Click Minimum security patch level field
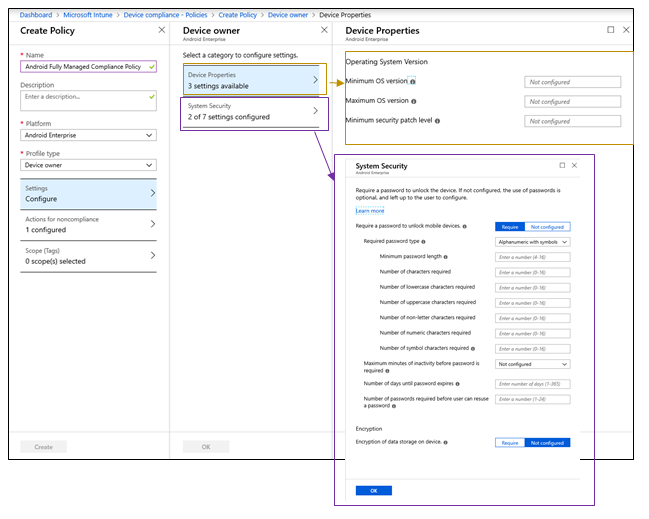This screenshot has width=649, height=519. [572, 121]
